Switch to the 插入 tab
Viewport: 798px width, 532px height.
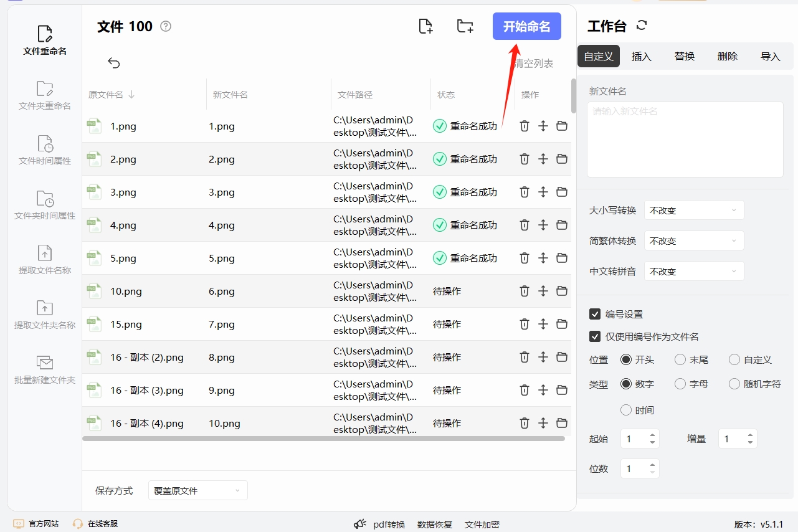[642, 56]
